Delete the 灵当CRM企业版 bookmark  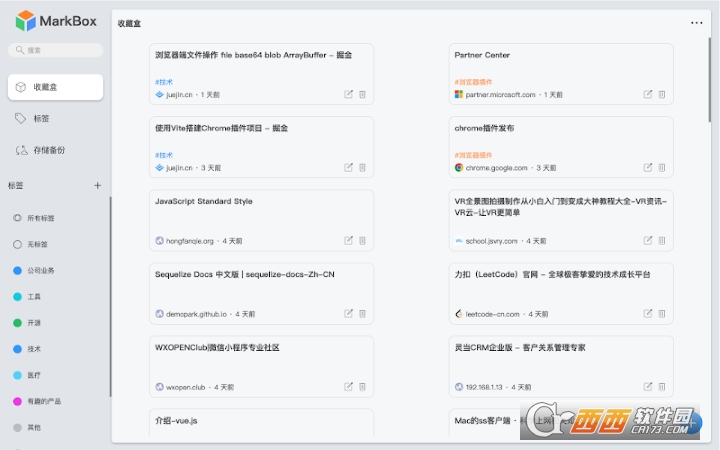[662, 386]
